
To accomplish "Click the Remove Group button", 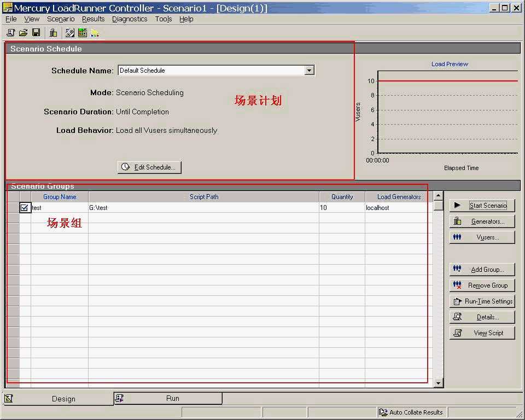I will tap(482, 285).
